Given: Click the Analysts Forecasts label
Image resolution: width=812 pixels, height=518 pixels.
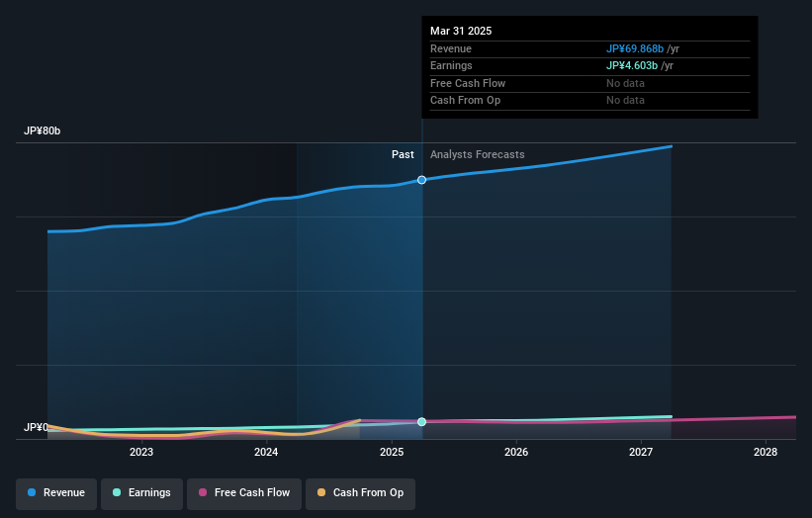Looking at the screenshot, I should point(478,155).
